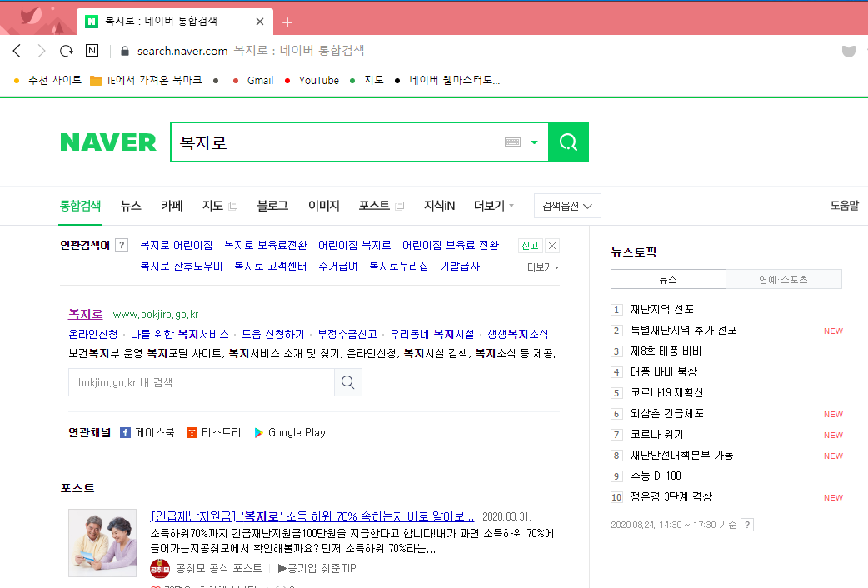Focus the bokjiro.go.kr 내 검색 field
Viewport: 868px width, 588px height.
click(x=202, y=382)
